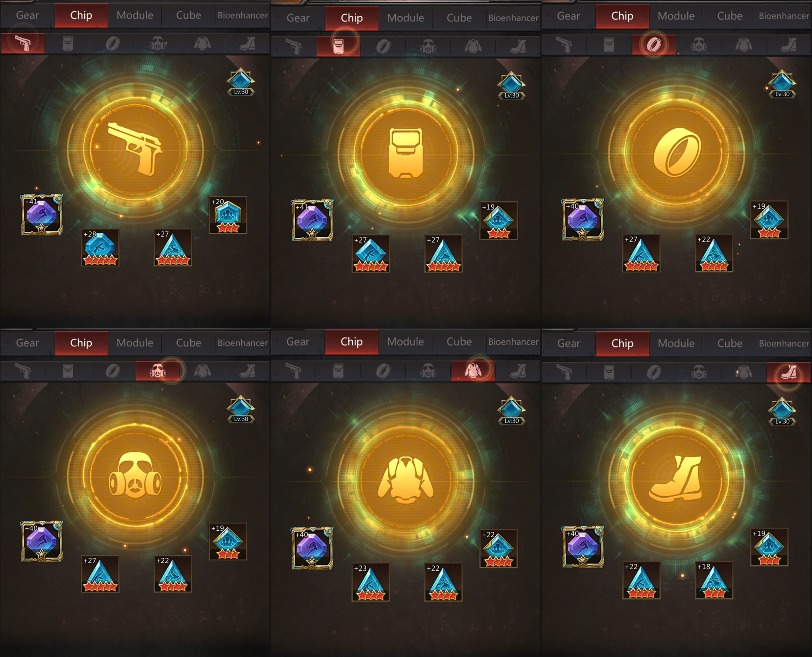Open the large golden backpack emblem

(406, 153)
